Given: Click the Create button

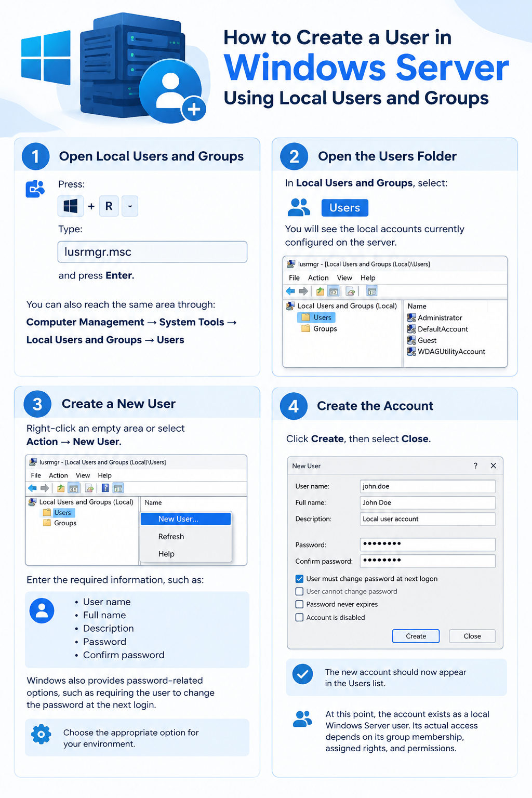Looking at the screenshot, I should point(416,636).
